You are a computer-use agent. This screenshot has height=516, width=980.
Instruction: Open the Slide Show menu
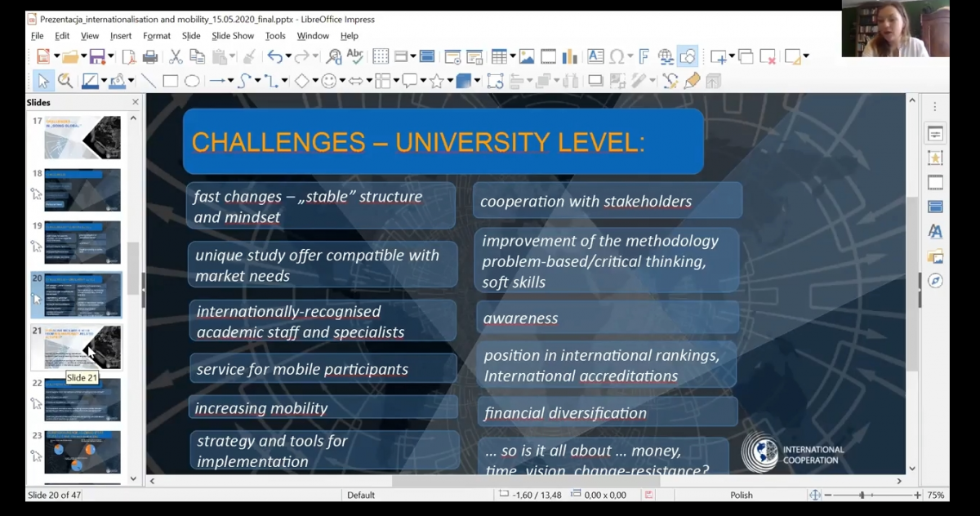[x=233, y=36]
